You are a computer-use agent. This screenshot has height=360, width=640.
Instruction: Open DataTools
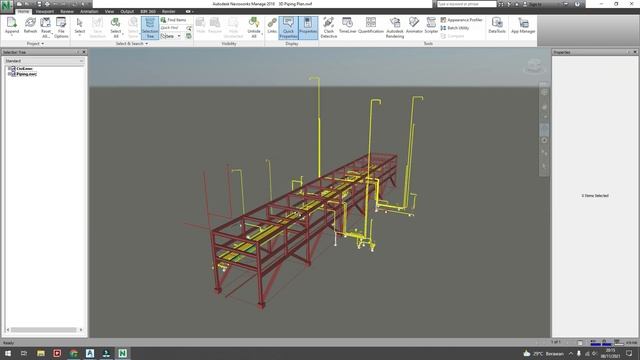click(497, 25)
